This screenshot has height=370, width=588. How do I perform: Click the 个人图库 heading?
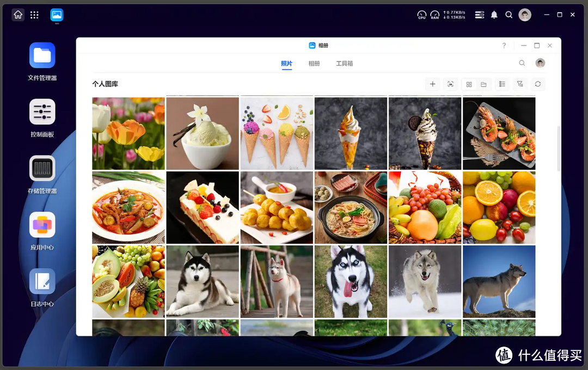point(105,84)
